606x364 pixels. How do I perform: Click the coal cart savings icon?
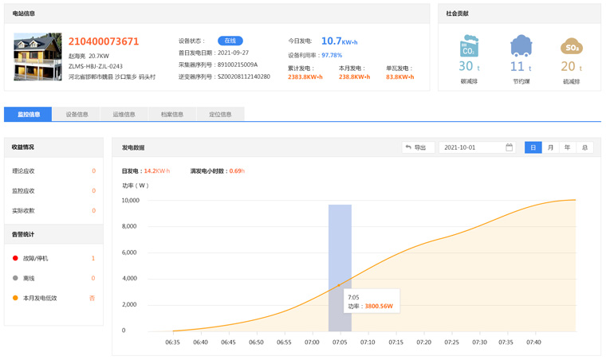[x=521, y=45]
